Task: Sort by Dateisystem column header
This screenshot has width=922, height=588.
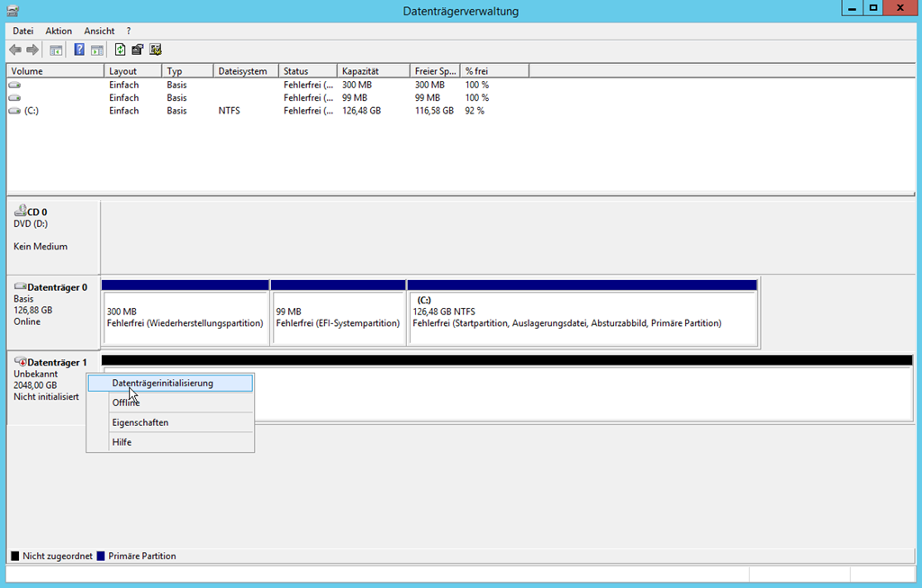Action: (x=242, y=71)
